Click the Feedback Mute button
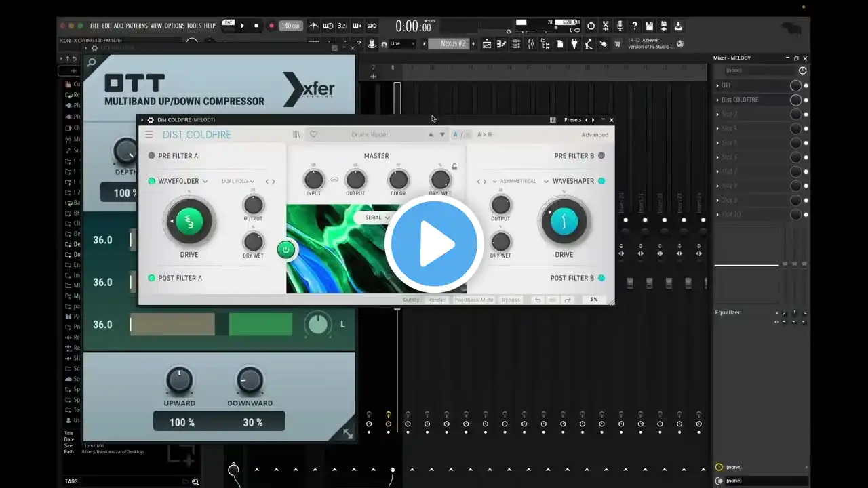Image resolution: width=868 pixels, height=488 pixels. coord(473,300)
